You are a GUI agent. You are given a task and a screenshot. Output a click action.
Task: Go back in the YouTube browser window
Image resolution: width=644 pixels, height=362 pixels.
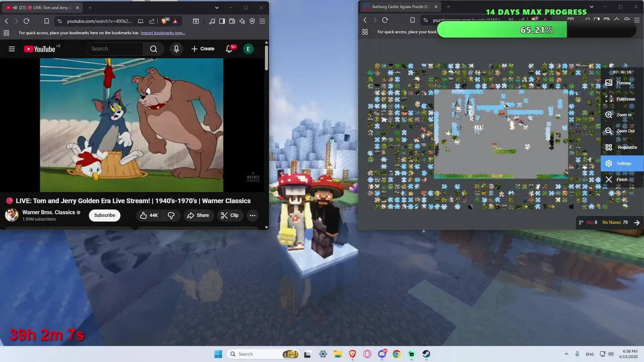click(7, 21)
